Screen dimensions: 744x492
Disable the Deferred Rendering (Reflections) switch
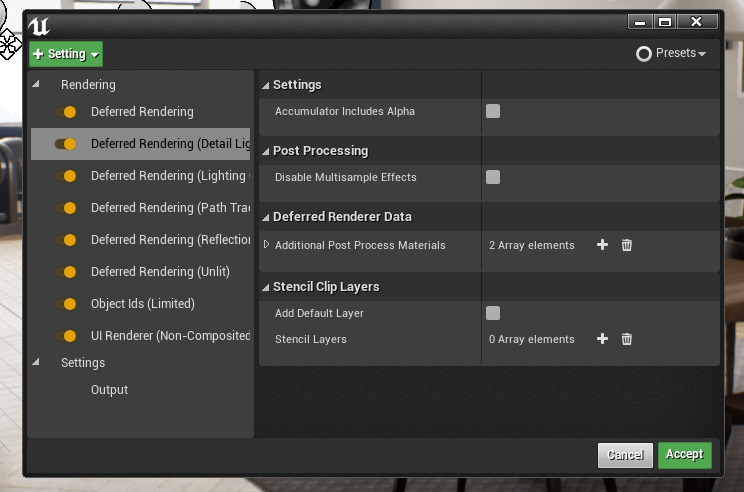coord(66,240)
